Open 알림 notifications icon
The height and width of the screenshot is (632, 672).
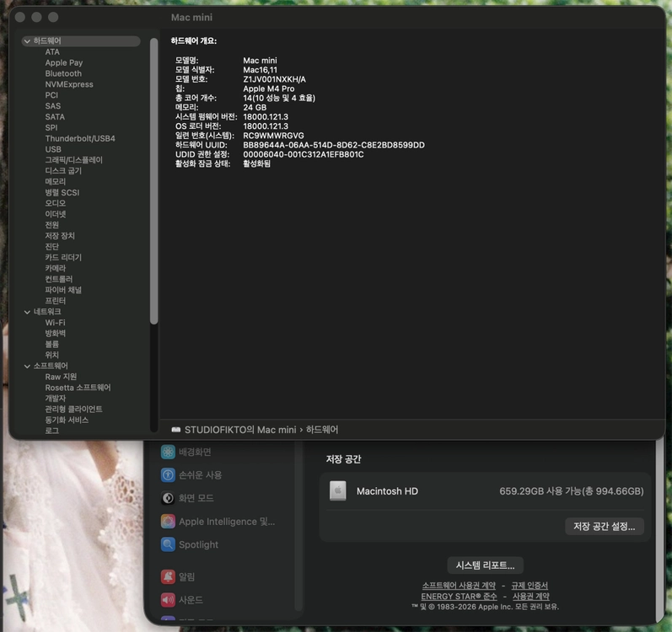click(168, 576)
